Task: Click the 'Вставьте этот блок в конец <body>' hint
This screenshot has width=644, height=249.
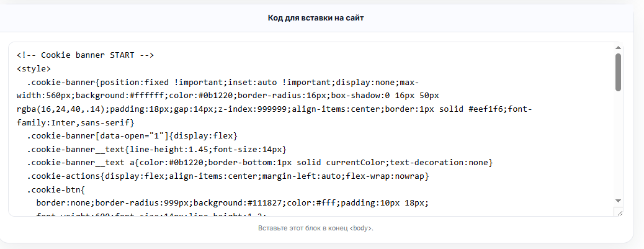Action: tap(316, 228)
